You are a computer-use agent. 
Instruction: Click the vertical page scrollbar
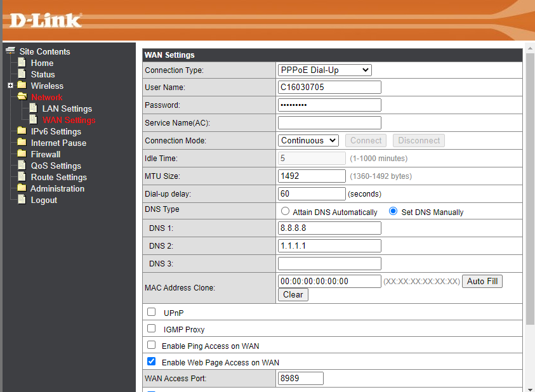(529, 190)
